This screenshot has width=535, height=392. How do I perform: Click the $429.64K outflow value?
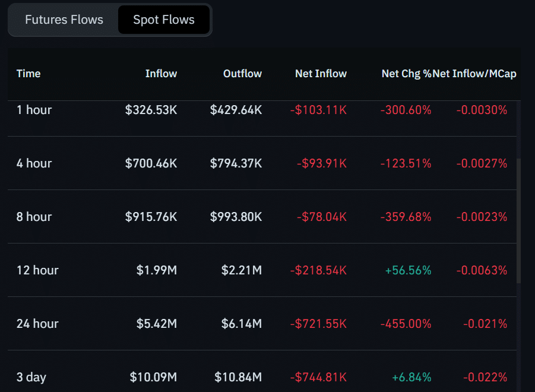click(236, 110)
